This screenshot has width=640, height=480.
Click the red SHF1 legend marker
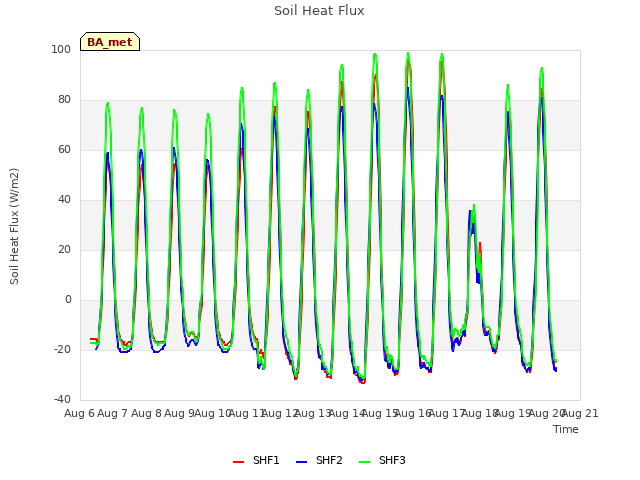click(x=238, y=462)
